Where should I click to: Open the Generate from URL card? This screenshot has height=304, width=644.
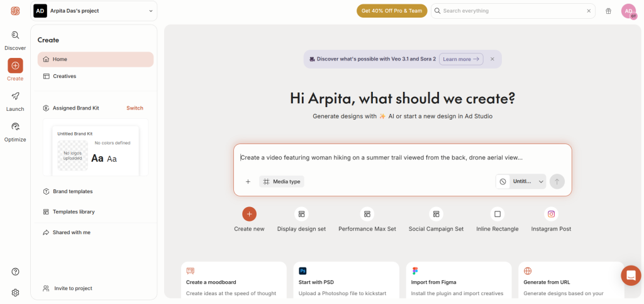pos(571,281)
